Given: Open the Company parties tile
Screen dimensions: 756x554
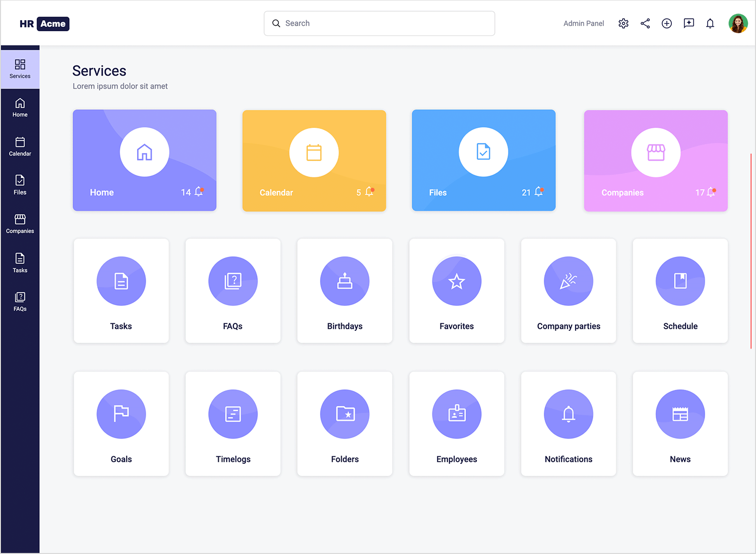Looking at the screenshot, I should pos(569,291).
